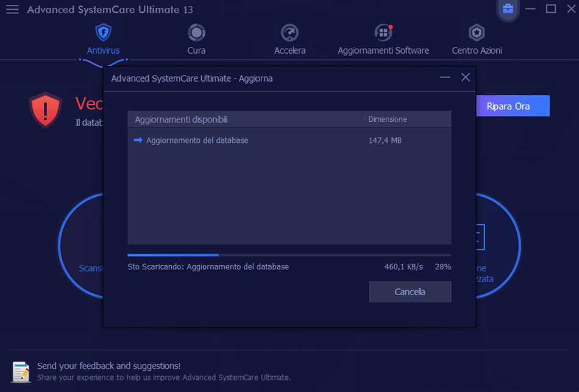Click the red warning shield icon
Viewport: 579px width, 392px height.
46,110
